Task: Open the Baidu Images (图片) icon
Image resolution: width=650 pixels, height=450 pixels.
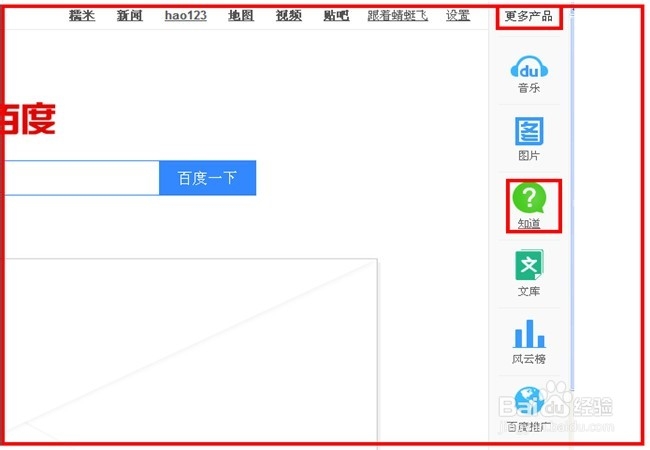Action: [529, 131]
